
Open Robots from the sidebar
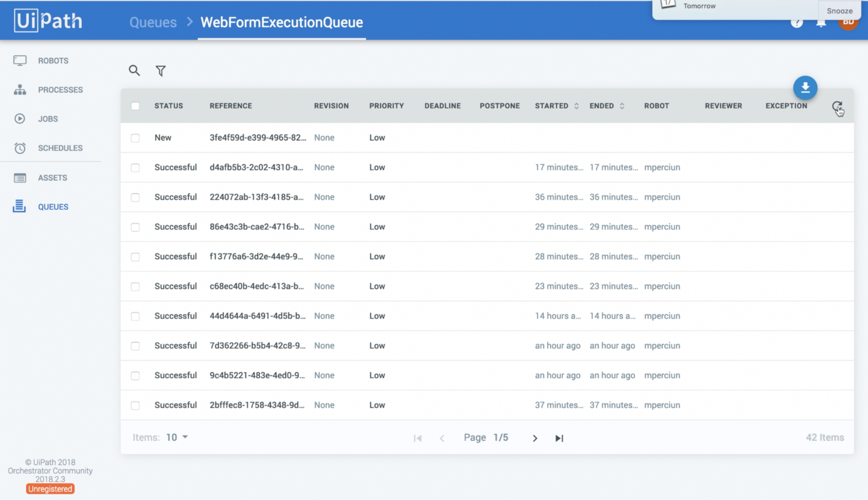[53, 60]
